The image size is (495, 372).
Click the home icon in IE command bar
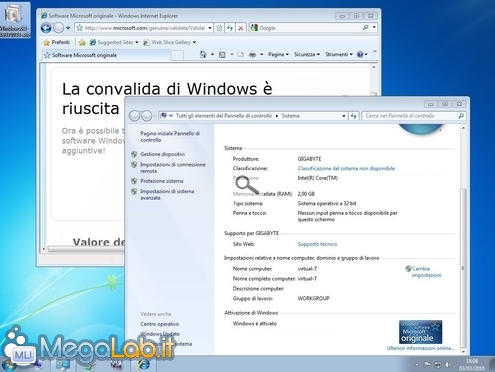click(203, 54)
